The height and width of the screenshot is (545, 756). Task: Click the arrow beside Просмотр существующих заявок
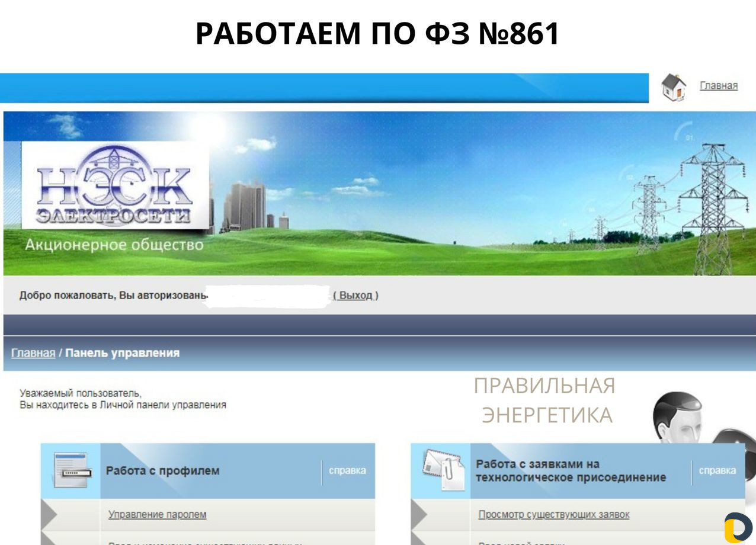click(x=419, y=514)
